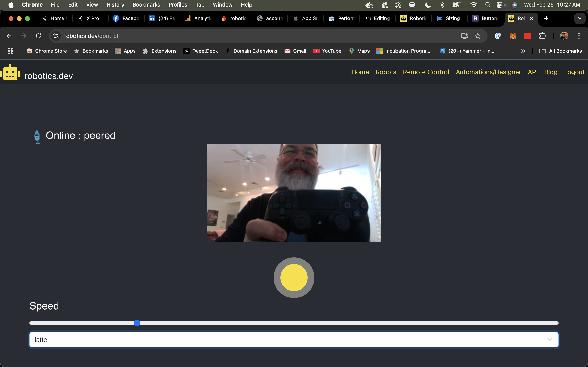Click the cast/install icon in address bar
Viewport: 588px width, 367px height.
coord(464,36)
